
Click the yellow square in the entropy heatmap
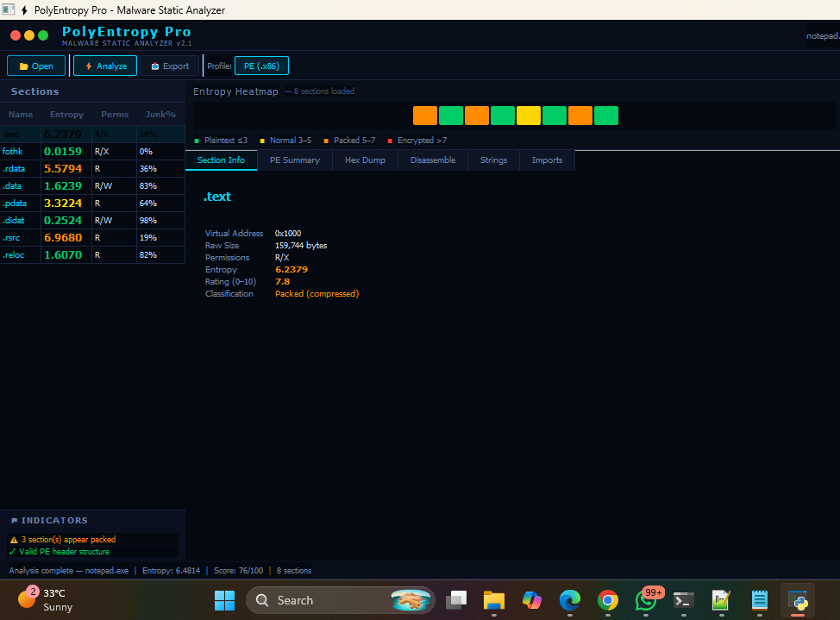coord(529,115)
